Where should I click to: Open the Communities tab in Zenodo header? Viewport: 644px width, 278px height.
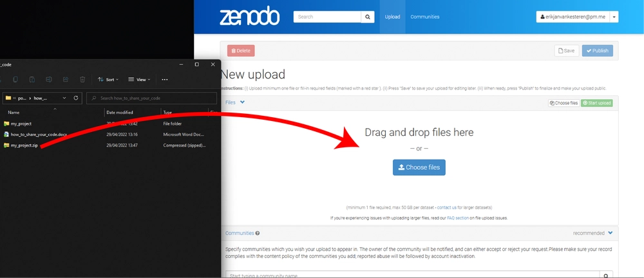click(424, 17)
